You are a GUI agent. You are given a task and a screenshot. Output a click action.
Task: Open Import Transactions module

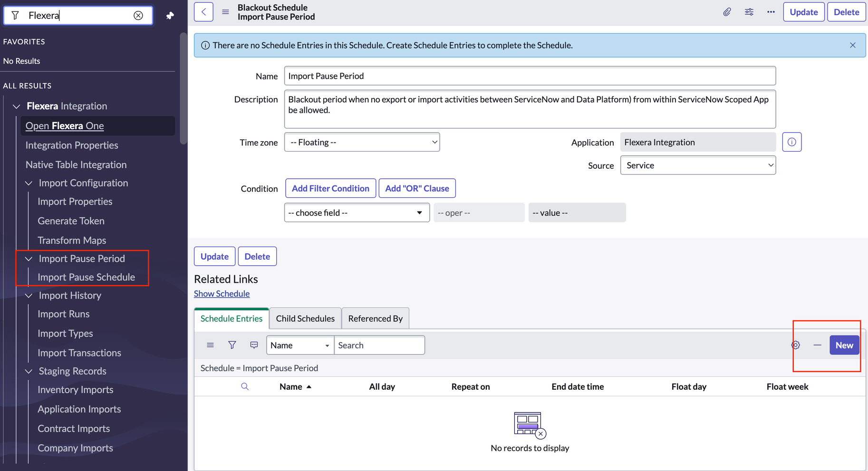[x=79, y=353]
